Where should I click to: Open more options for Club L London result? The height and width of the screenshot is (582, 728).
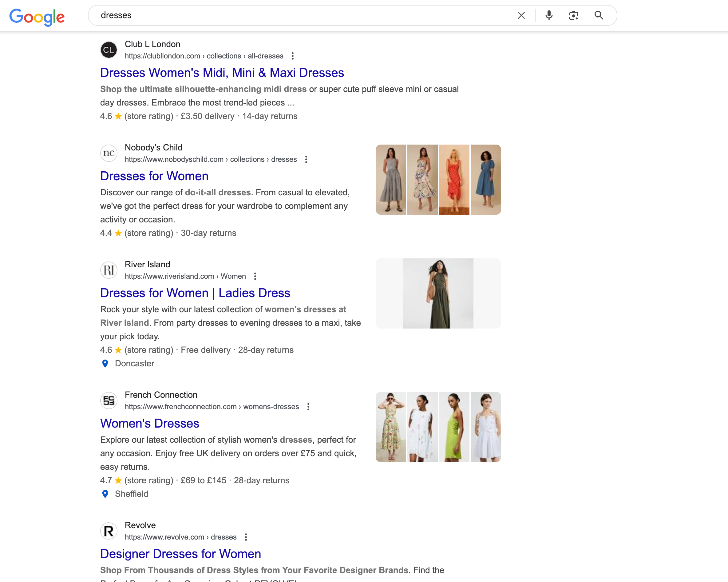[x=292, y=56]
